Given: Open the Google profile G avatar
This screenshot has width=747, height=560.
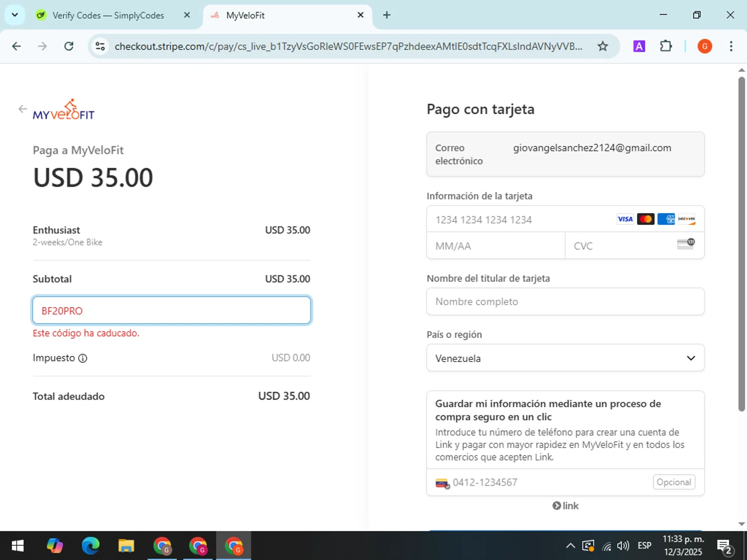Looking at the screenshot, I should tap(704, 46).
